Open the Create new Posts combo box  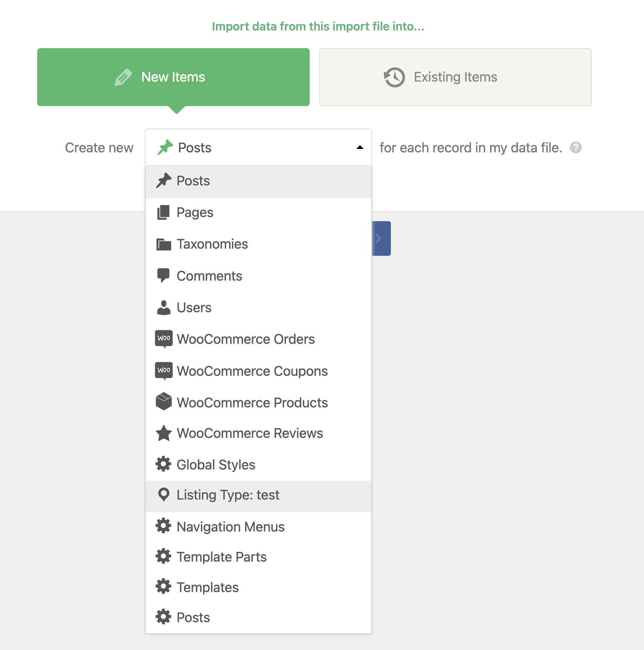258,147
